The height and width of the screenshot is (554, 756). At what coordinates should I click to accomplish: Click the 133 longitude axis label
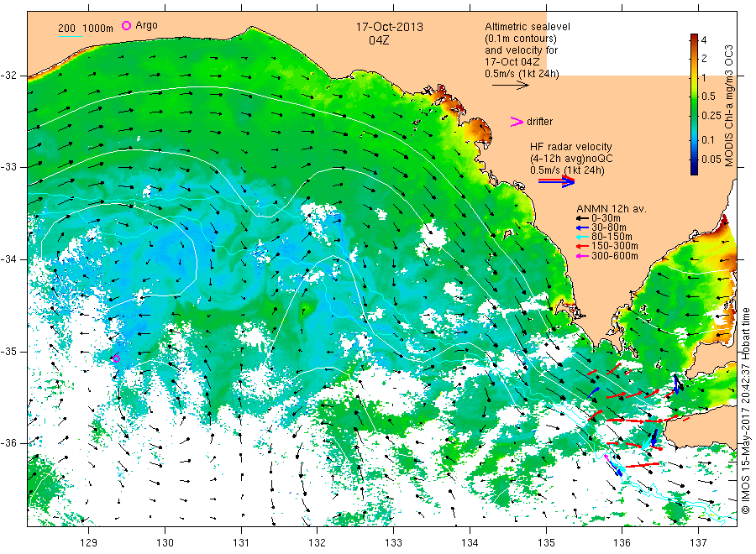click(393, 543)
